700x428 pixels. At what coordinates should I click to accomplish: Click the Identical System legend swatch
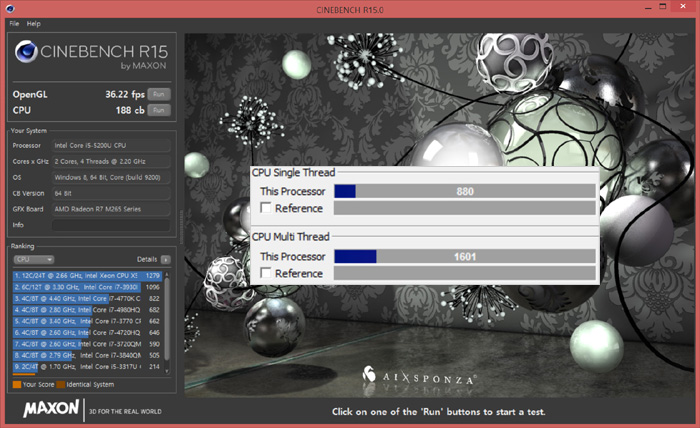pyautogui.click(x=61, y=384)
